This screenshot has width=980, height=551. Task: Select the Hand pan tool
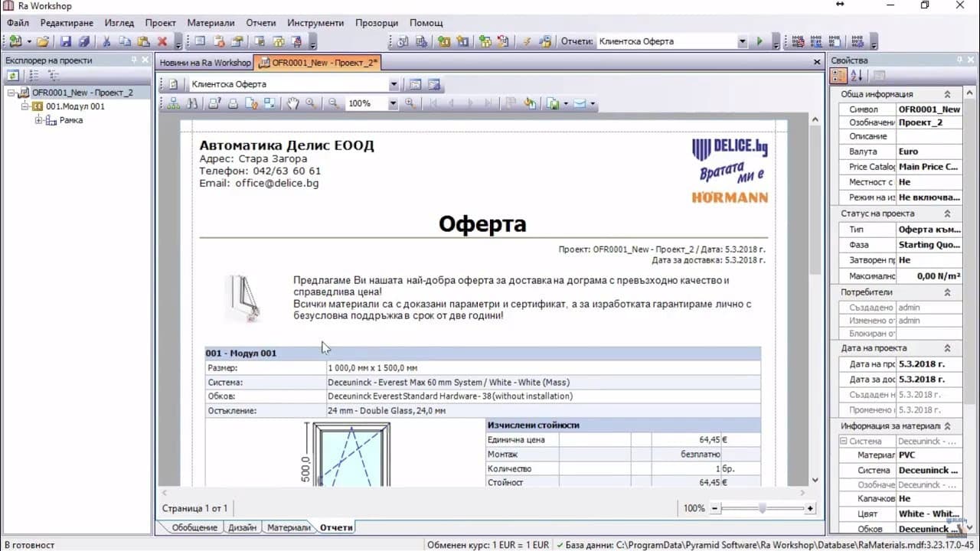[292, 103]
